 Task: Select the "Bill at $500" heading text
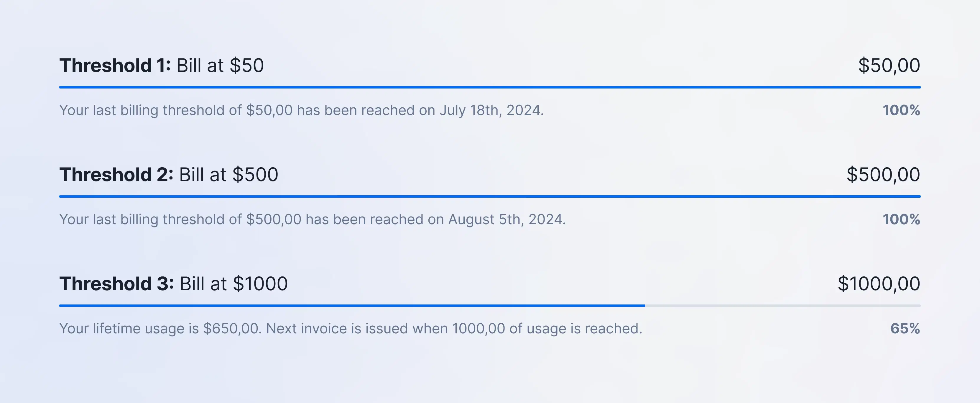pyautogui.click(x=229, y=175)
